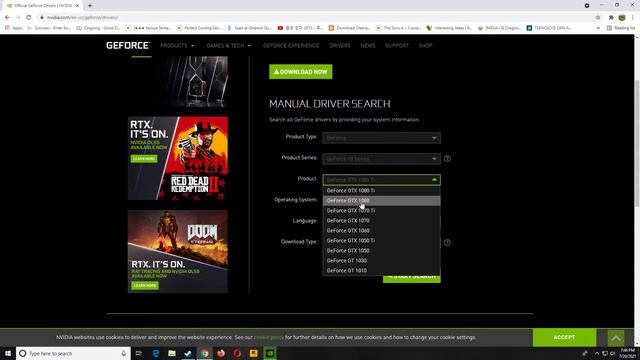The width and height of the screenshot is (640, 360).
Task: Open the Chrome profile avatar
Action: coord(622,18)
